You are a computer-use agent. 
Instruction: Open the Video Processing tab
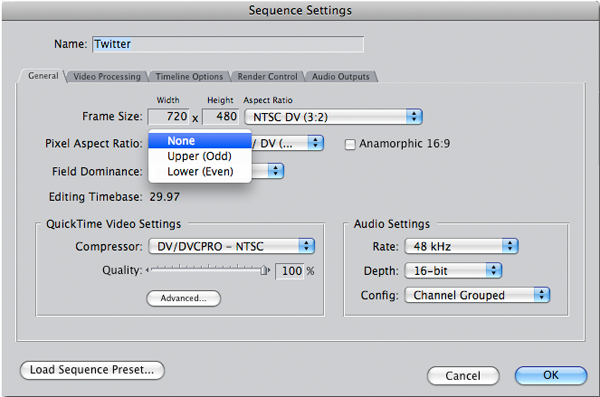(107, 77)
